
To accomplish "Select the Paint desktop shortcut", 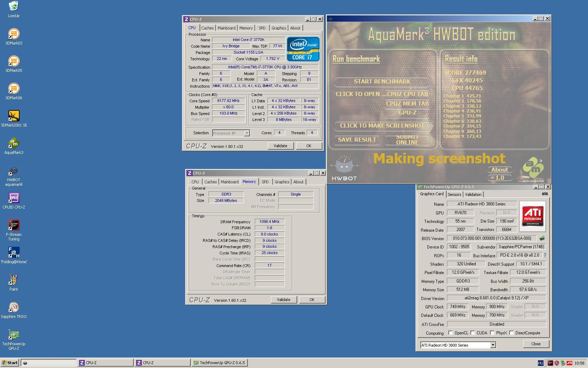I will 14,283.
